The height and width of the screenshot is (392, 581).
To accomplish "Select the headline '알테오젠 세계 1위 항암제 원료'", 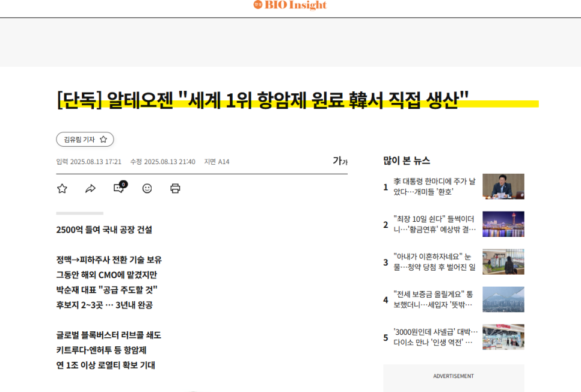I will (x=263, y=100).
